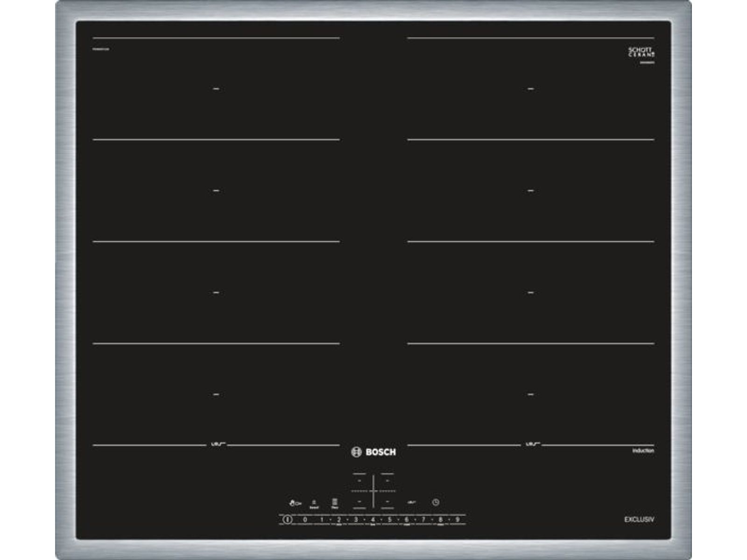This screenshot has width=747, height=560.
Task: Select the front-right cooking zone indicator
Action: pyautogui.click(x=387, y=502)
